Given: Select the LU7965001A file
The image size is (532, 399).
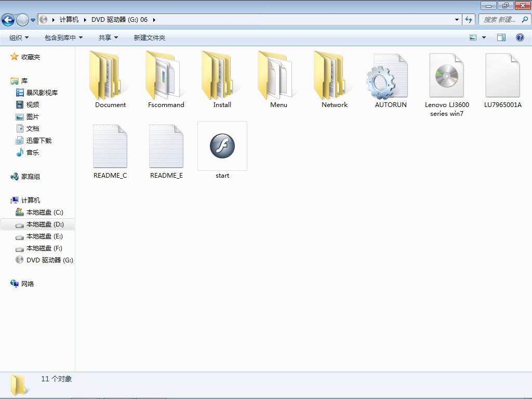Looking at the screenshot, I should tap(502, 80).
